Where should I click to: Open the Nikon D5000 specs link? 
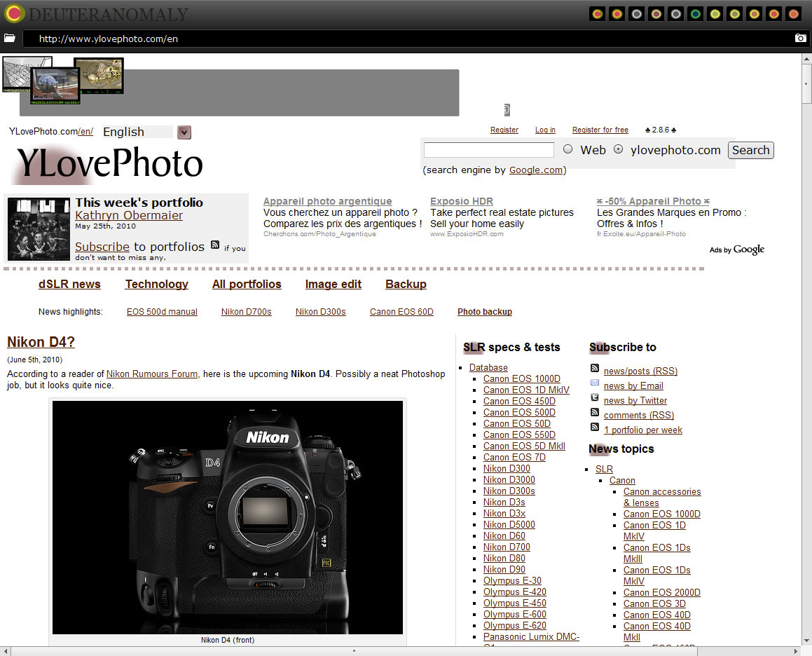click(509, 524)
